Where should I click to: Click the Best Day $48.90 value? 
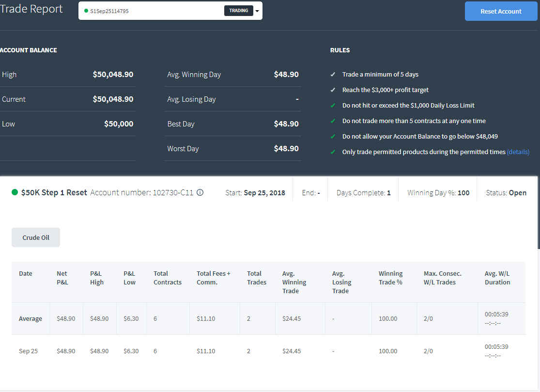pyautogui.click(x=286, y=124)
